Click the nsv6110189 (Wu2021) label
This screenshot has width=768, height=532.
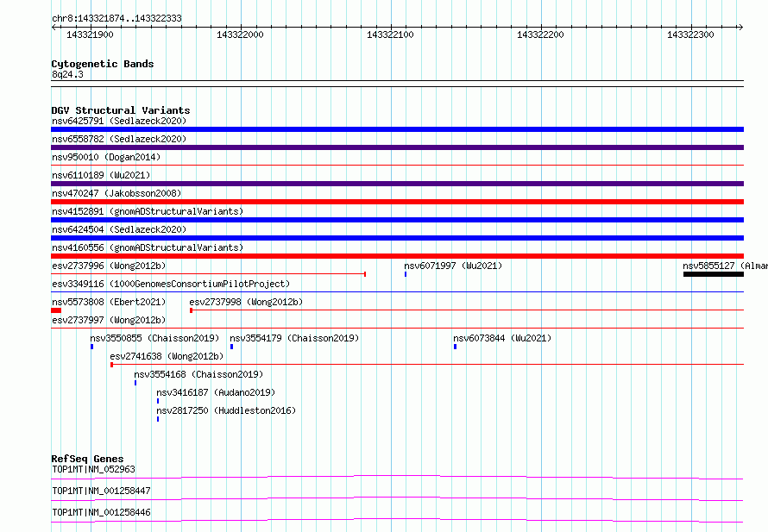click(x=101, y=175)
